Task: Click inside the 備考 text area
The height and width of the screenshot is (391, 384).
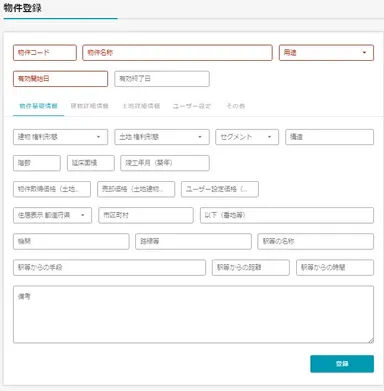Action: coord(193,314)
